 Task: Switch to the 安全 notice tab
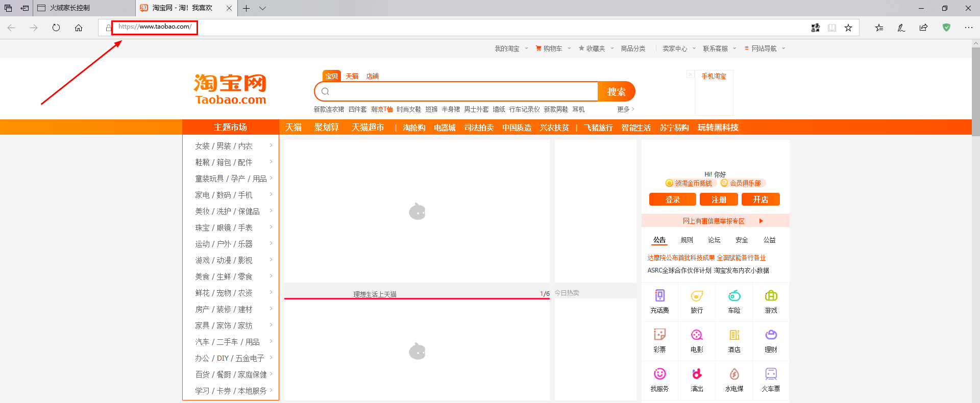pos(742,240)
